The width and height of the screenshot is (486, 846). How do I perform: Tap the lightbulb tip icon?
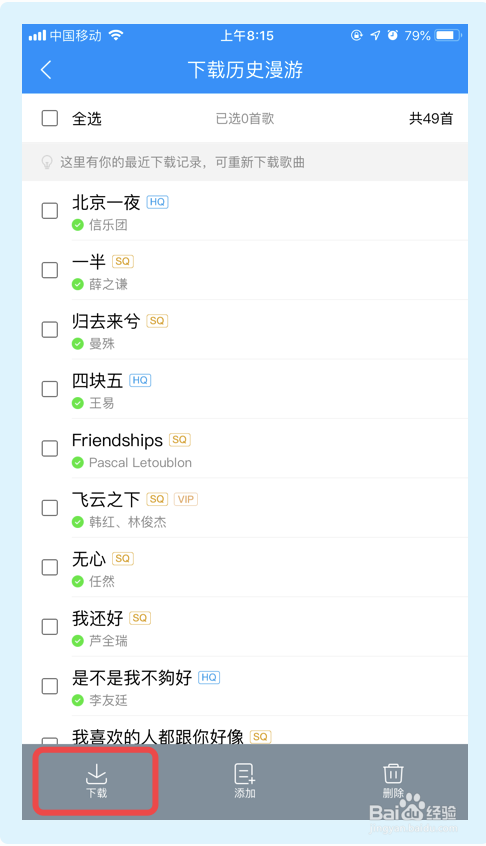tap(47, 162)
